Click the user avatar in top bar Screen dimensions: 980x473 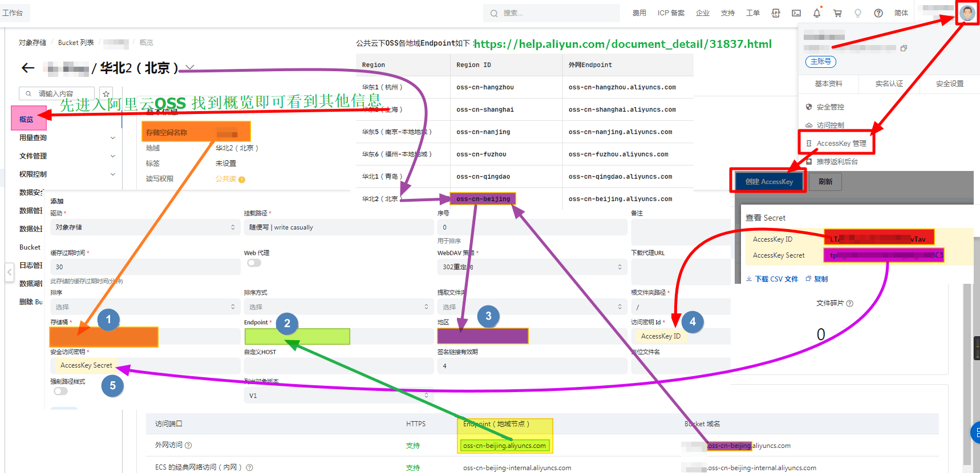(967, 13)
